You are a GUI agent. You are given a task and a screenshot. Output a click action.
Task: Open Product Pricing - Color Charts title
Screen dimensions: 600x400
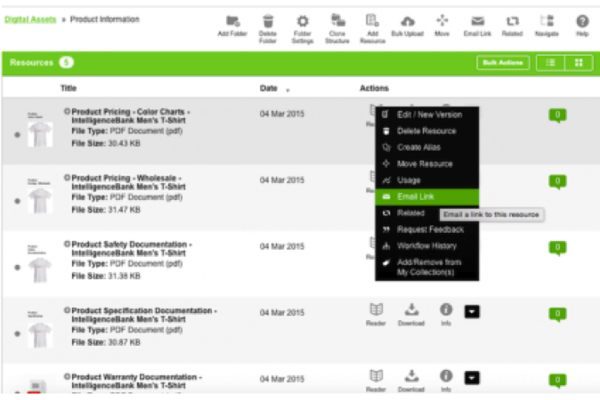130,116
